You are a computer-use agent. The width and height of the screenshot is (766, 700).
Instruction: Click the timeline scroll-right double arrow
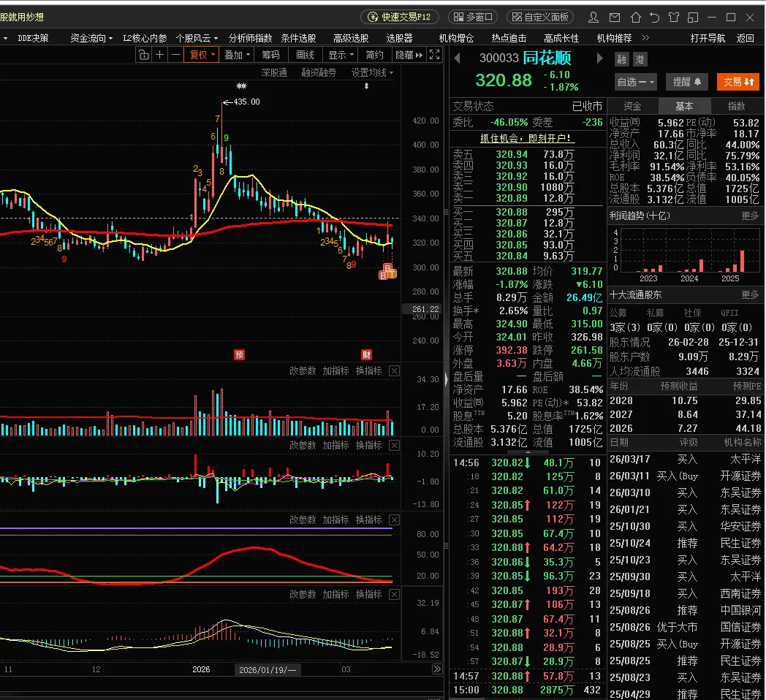point(437,669)
